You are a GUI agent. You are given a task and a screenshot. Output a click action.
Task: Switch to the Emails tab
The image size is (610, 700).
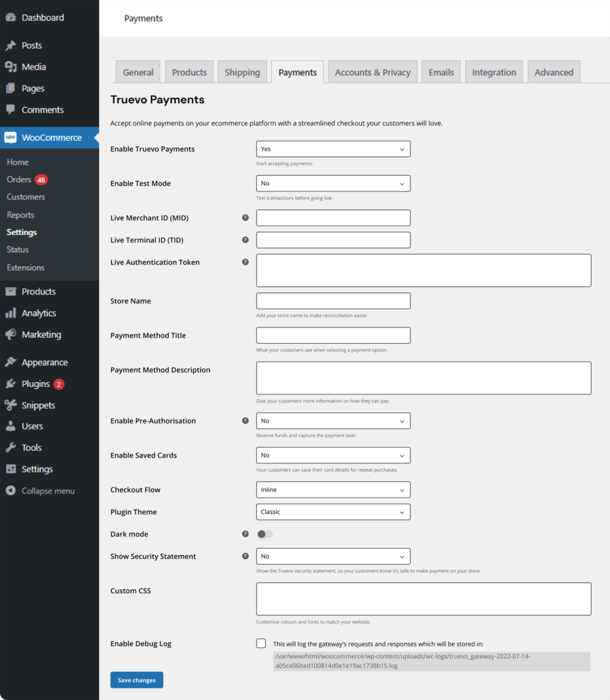pyautogui.click(x=441, y=71)
